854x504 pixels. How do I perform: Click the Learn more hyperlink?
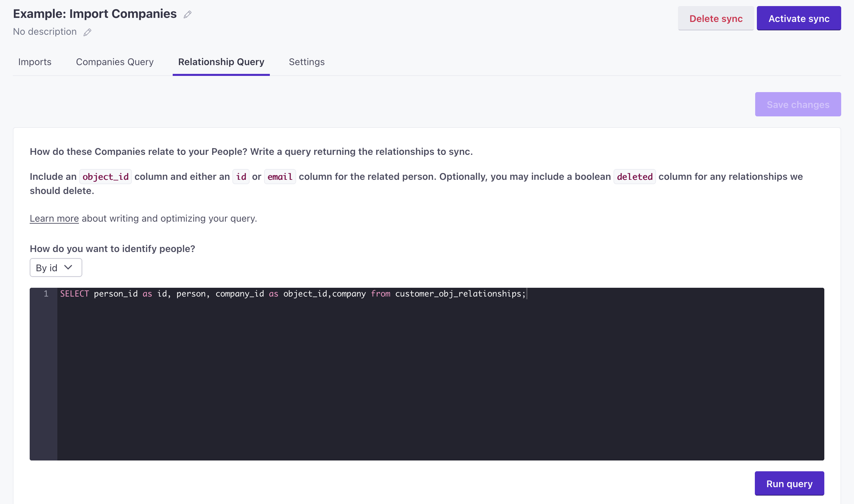tap(55, 218)
